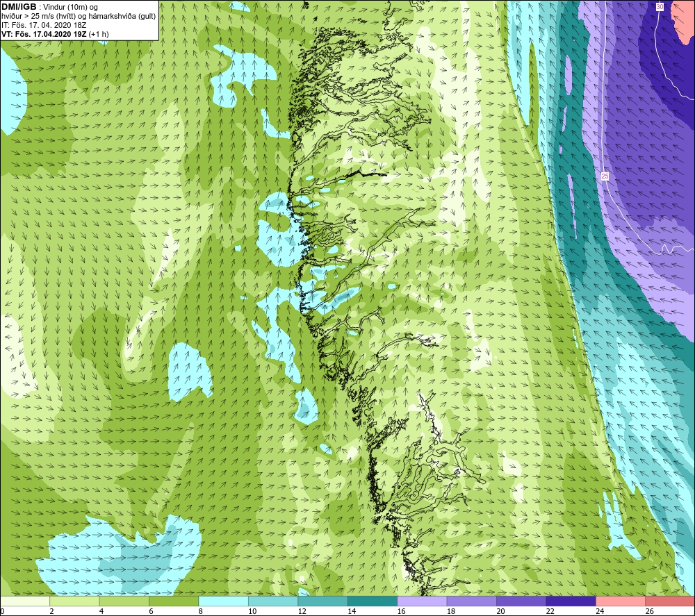Click the legend tick label '22'
695x616 pixels.
[550, 611]
